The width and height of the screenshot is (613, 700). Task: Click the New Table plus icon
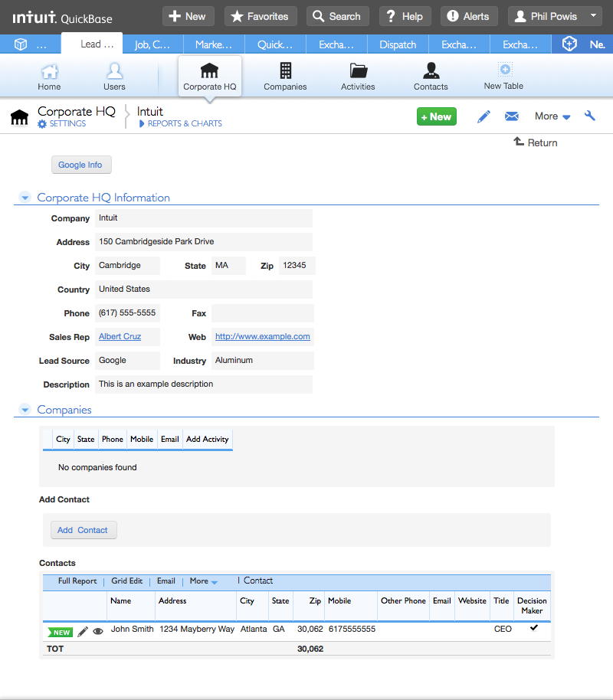pos(505,69)
